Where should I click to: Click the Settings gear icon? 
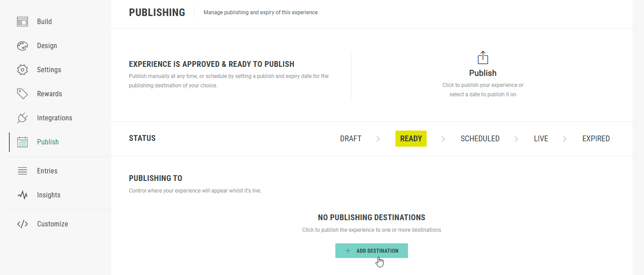point(22,70)
